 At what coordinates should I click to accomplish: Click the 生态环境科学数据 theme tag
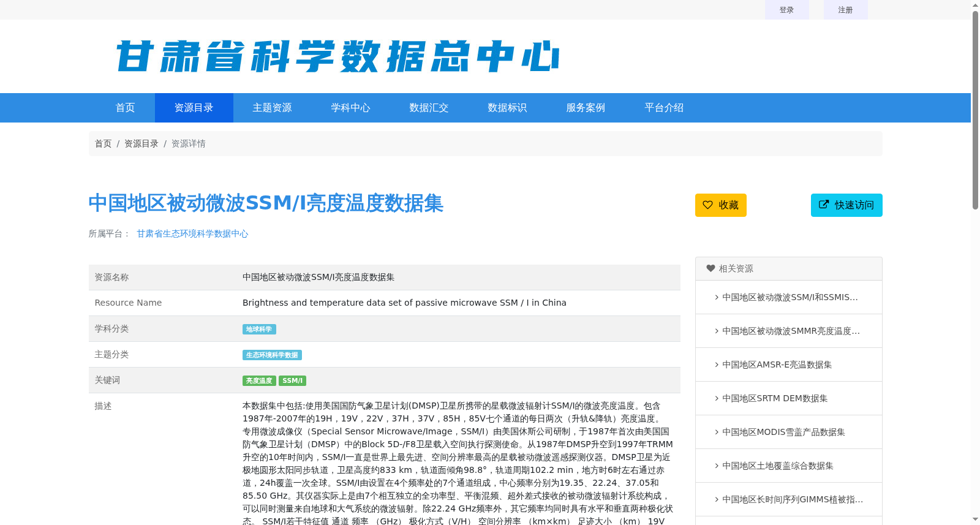tap(272, 355)
